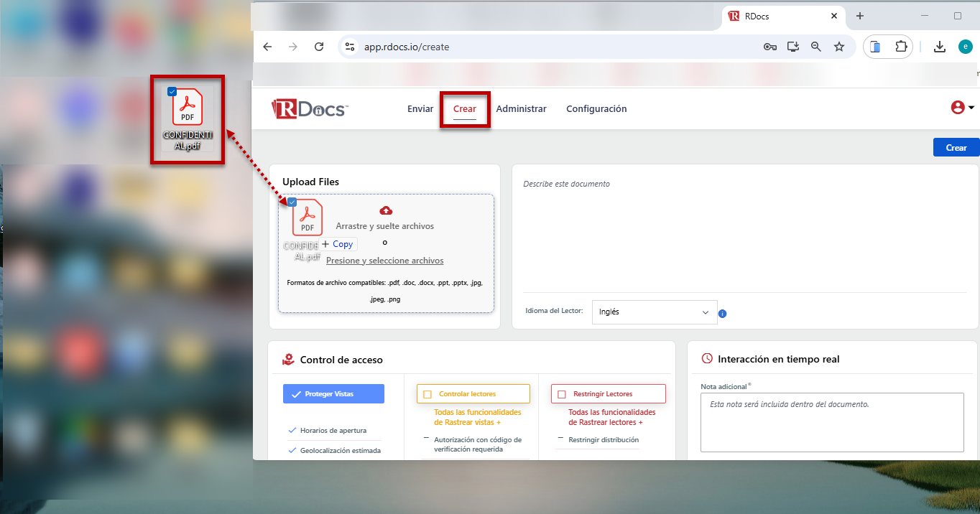The height and width of the screenshot is (514, 980).
Task: Enable the Restringir Lectores checkbox
Action: click(x=562, y=394)
